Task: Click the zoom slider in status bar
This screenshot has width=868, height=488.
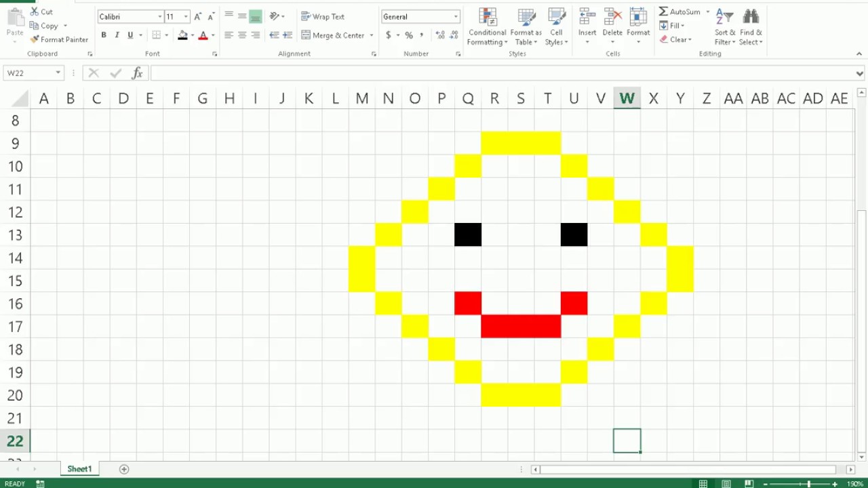Action: (x=808, y=484)
